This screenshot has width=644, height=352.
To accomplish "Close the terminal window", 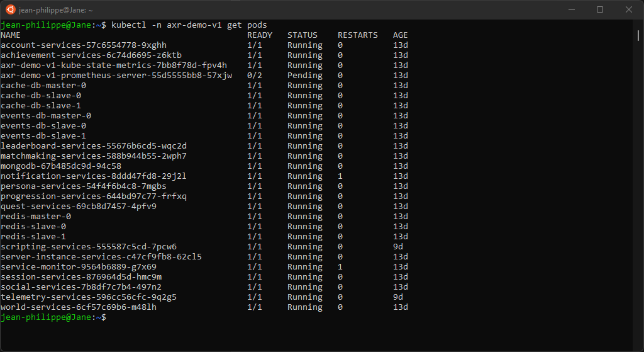I will pos(628,9).
